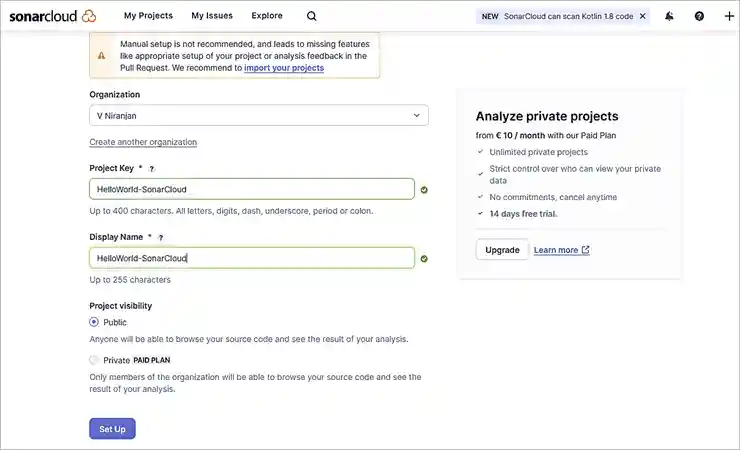The height and width of the screenshot is (450, 740).
Task: Open the My Issues menu
Action: coord(212,16)
